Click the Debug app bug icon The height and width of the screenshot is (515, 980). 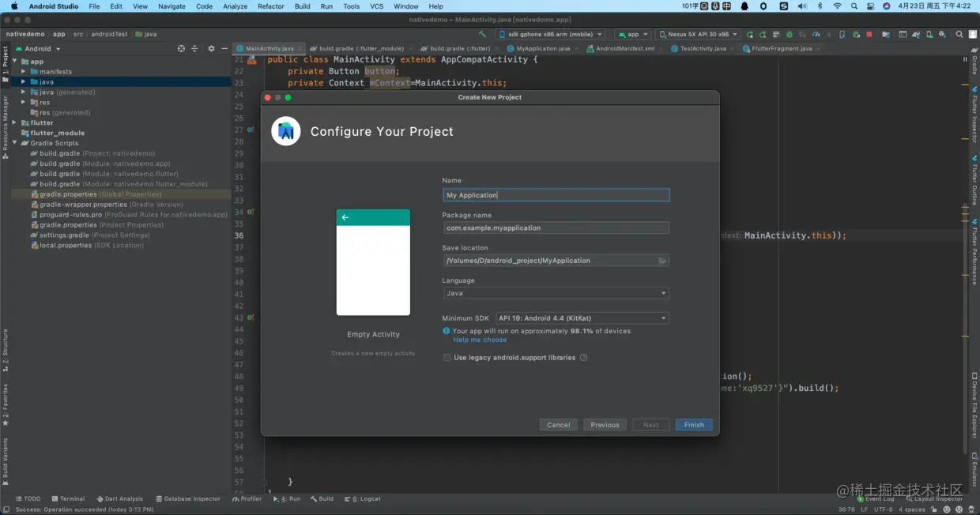click(x=789, y=34)
